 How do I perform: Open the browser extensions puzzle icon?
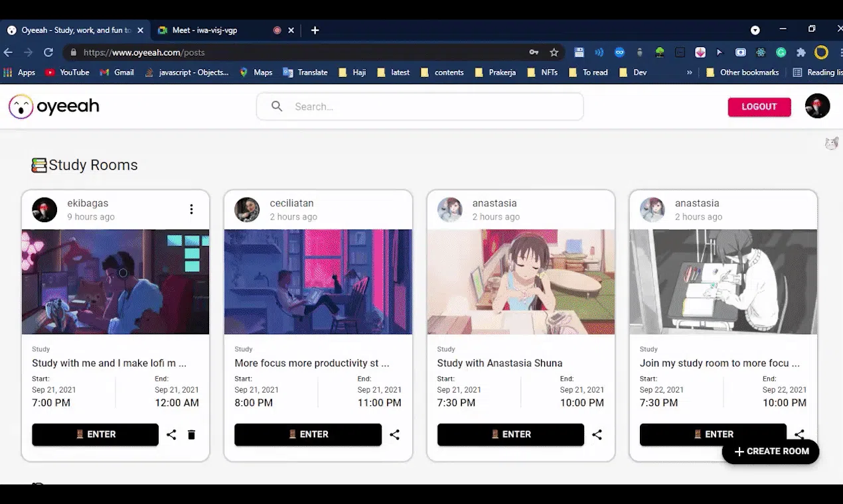[x=801, y=52]
